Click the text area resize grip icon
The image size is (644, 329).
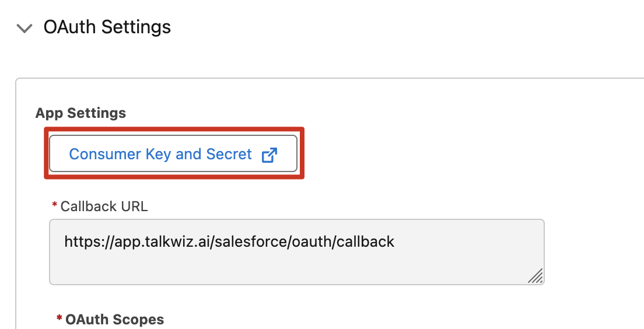point(535,275)
